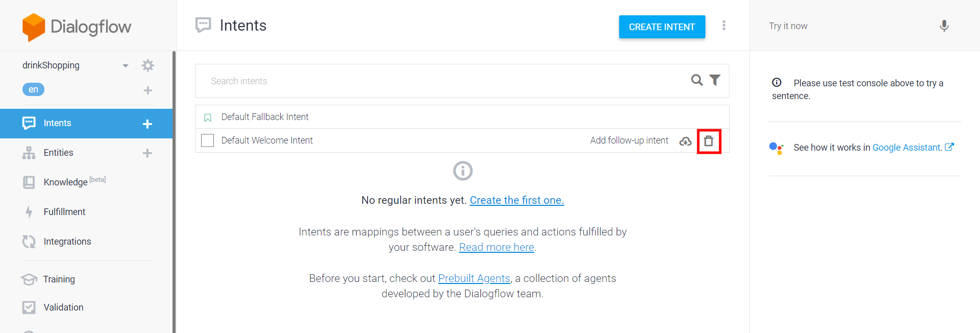
Task: Click the Validation checkmark icon
Action: 29,307
